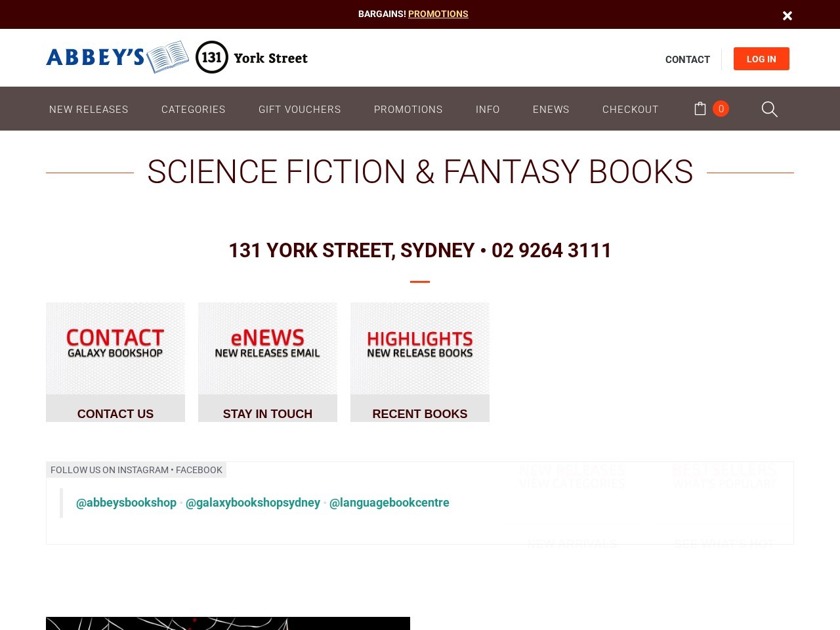Viewport: 840px width, 630px height.
Task: Open the Highlights New Release Books tile
Action: tap(419, 348)
